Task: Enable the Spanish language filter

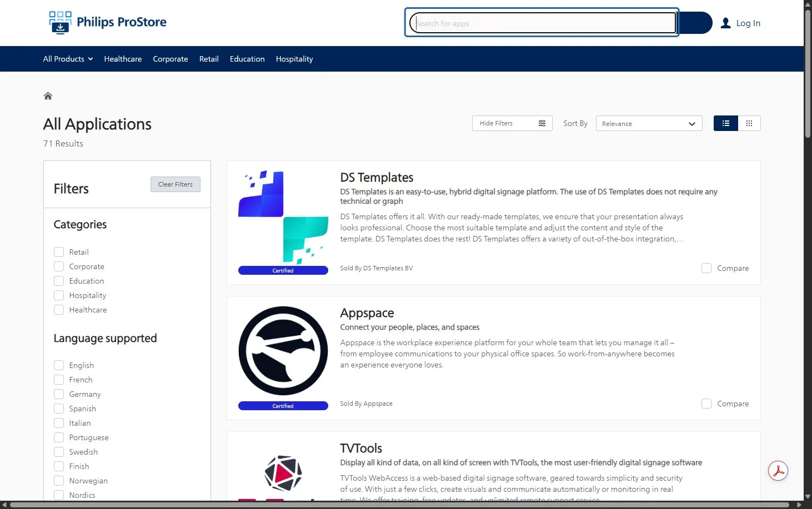Action: pyautogui.click(x=59, y=409)
